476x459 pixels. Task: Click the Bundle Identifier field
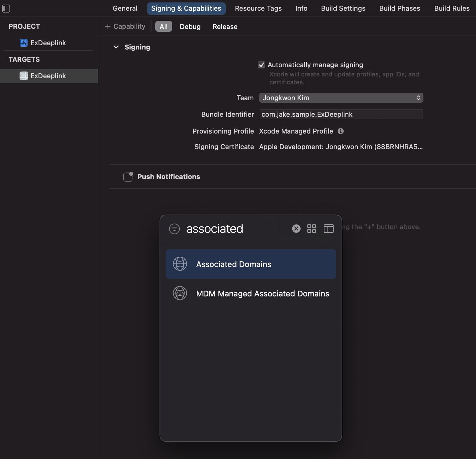(341, 114)
